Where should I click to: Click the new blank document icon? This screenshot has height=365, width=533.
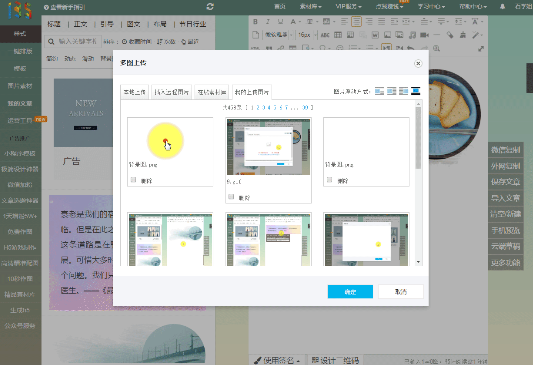tap(256, 35)
